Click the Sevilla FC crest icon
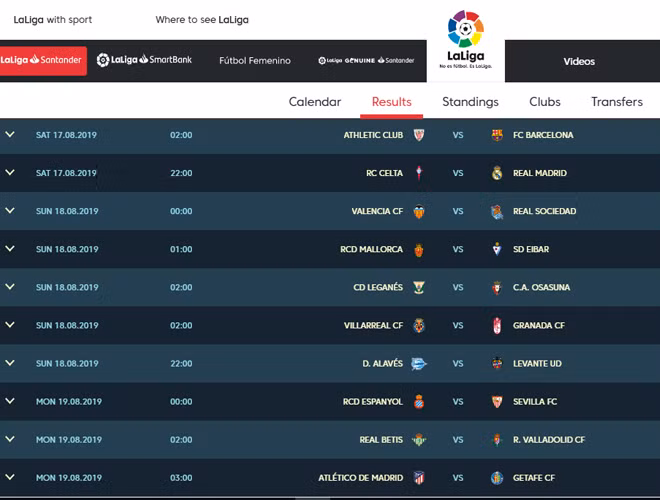 tap(497, 402)
